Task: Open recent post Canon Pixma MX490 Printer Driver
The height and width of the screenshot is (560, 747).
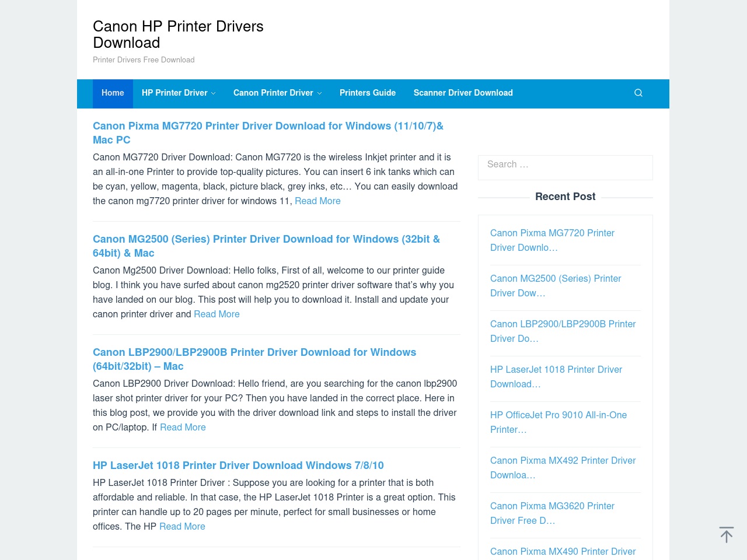Action: 563,552
